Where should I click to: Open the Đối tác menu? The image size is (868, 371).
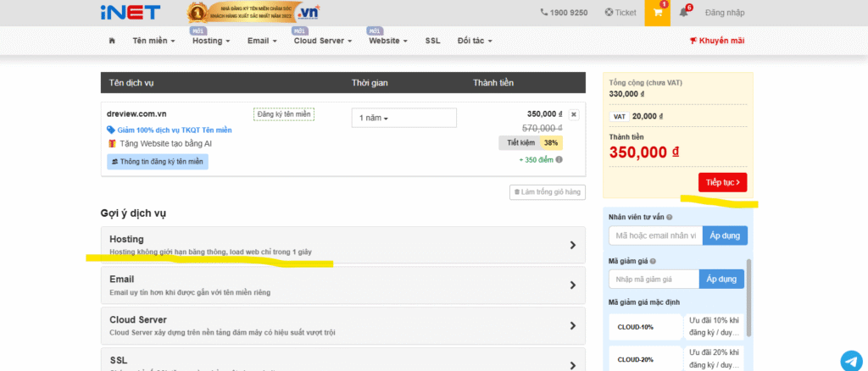[475, 41]
